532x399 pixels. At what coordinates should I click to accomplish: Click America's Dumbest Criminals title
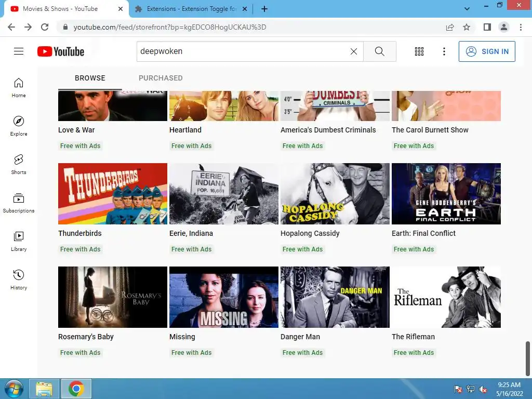pyautogui.click(x=328, y=130)
